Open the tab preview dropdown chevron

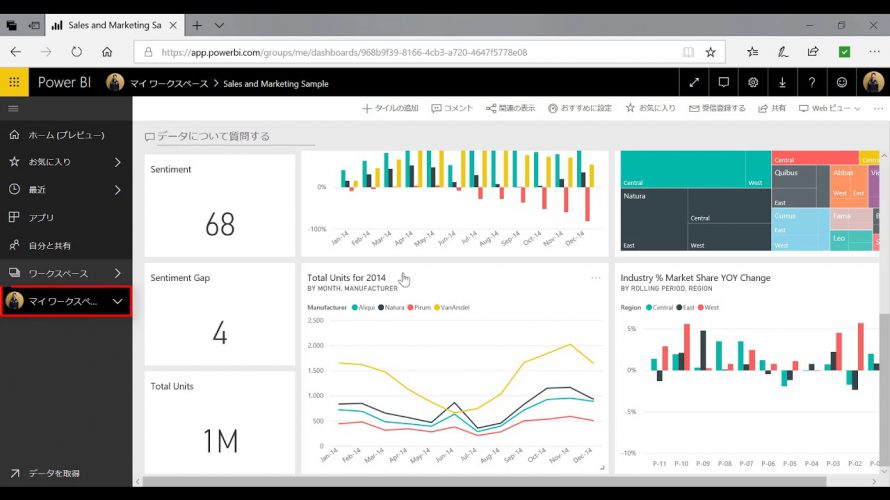[x=219, y=26]
